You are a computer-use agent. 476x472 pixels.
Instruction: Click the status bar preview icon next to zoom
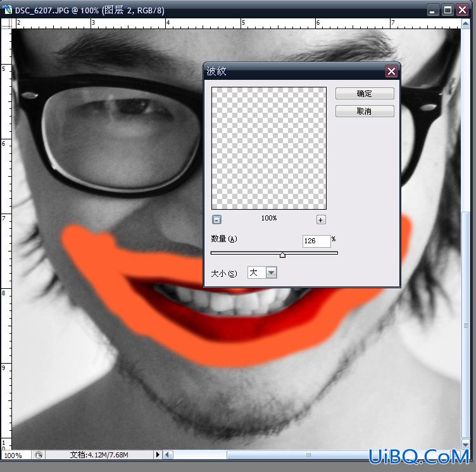tap(39, 455)
